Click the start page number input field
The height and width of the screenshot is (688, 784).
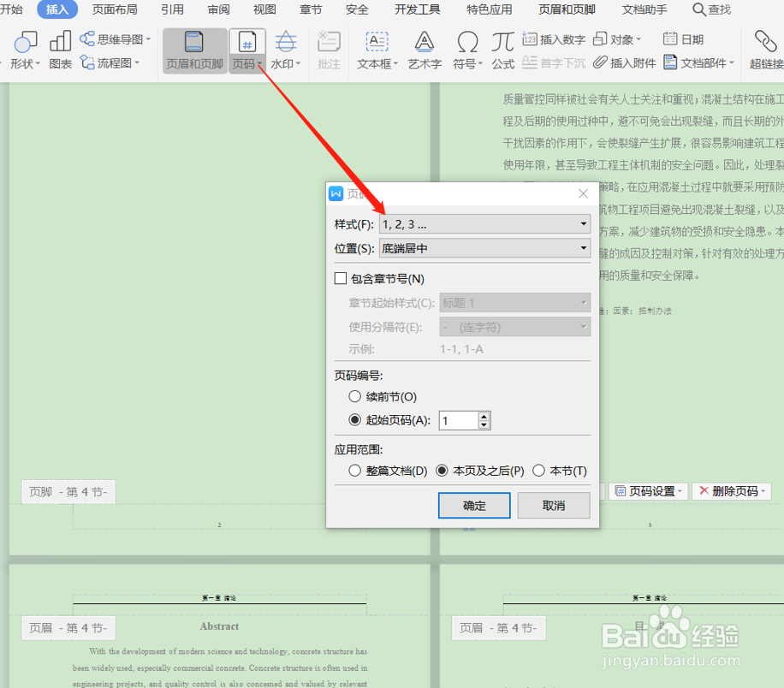tap(459, 420)
